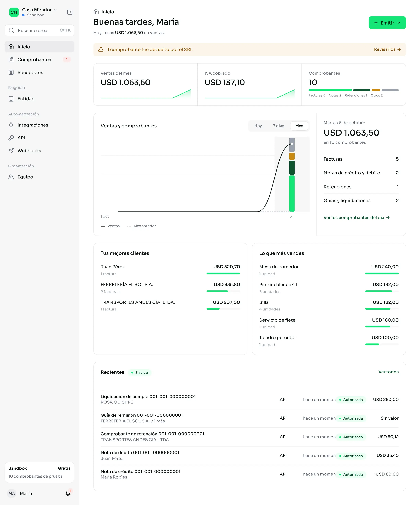This screenshot has width=420, height=505.
Task: Go to Integraciones menu item
Action: tap(39, 125)
